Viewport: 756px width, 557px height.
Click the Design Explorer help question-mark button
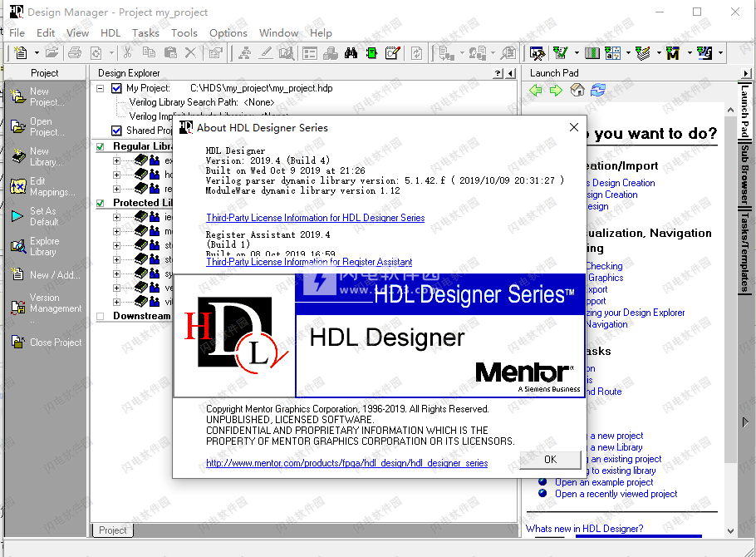click(498, 73)
